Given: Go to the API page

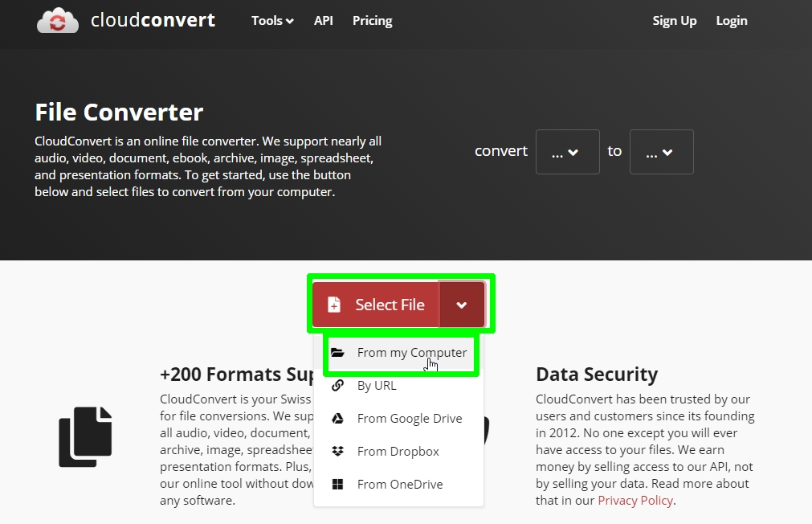Looking at the screenshot, I should point(323,21).
